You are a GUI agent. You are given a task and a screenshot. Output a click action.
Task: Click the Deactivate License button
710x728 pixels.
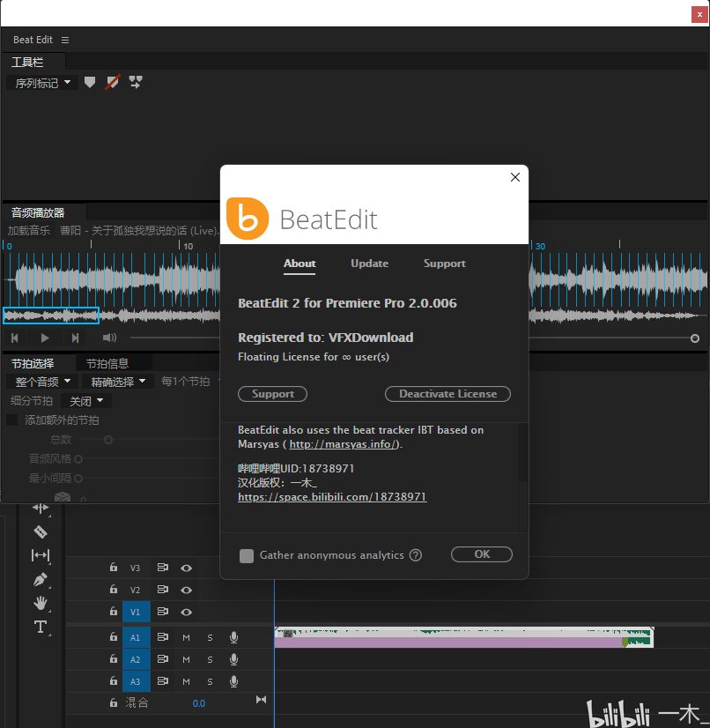tap(447, 394)
